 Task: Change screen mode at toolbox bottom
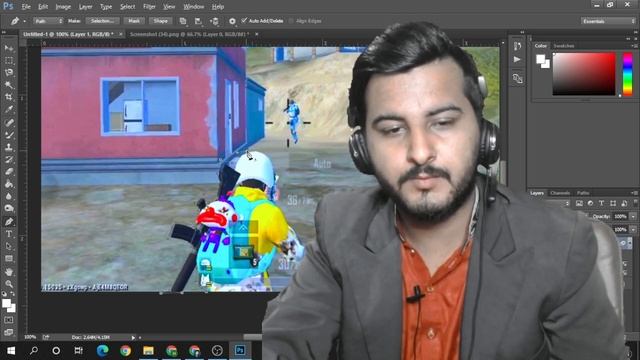pyautogui.click(x=9, y=332)
